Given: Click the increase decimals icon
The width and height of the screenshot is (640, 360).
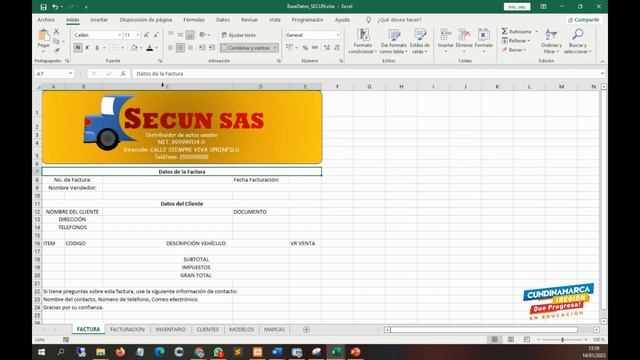Looking at the screenshot, I should coord(327,48).
